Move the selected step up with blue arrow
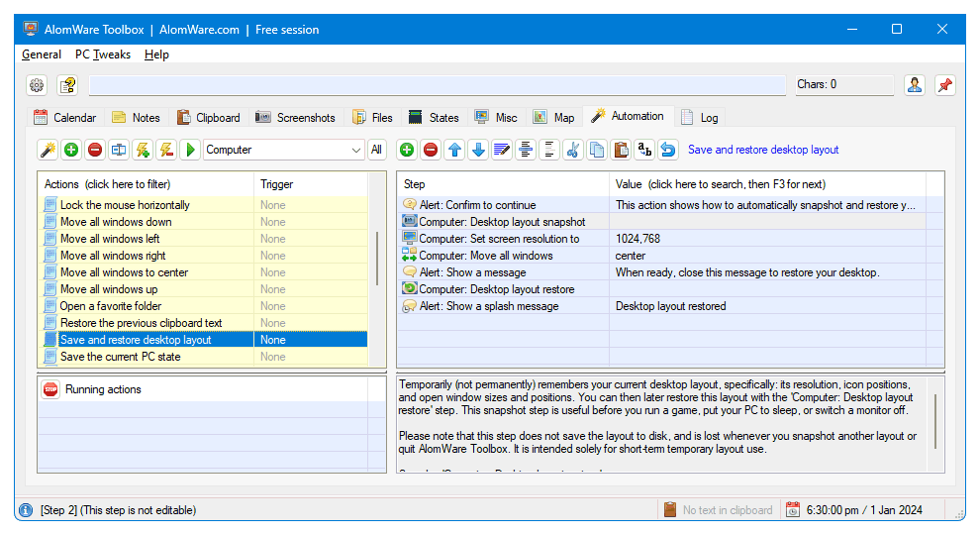This screenshot has width=980, height=535. [x=454, y=150]
